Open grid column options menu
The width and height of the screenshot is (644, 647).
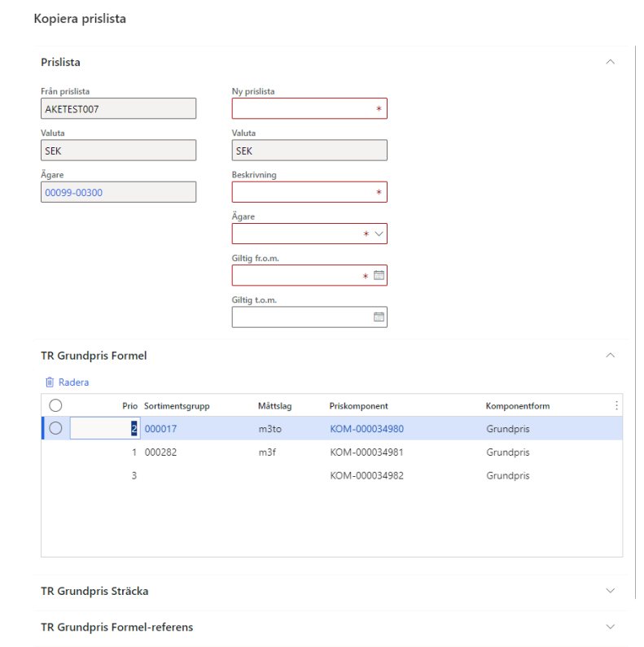point(616,405)
